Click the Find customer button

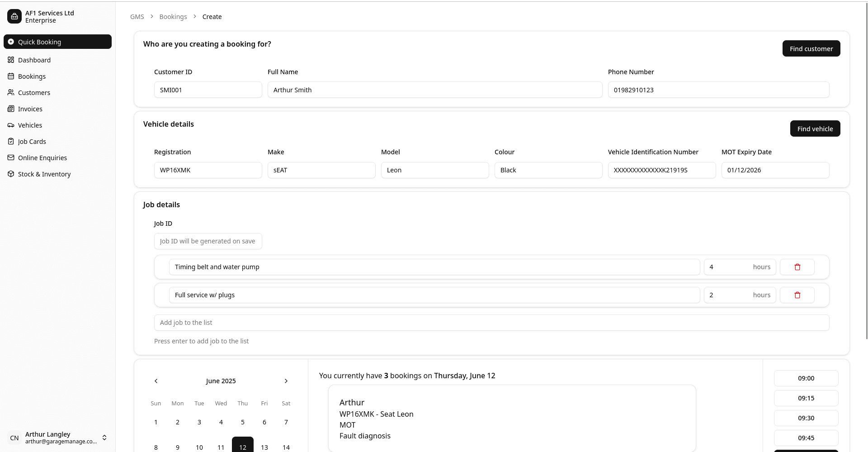[811, 49]
